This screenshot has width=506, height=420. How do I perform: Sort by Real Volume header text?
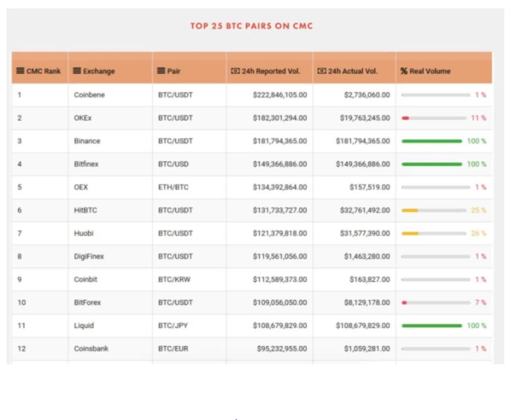coord(430,71)
